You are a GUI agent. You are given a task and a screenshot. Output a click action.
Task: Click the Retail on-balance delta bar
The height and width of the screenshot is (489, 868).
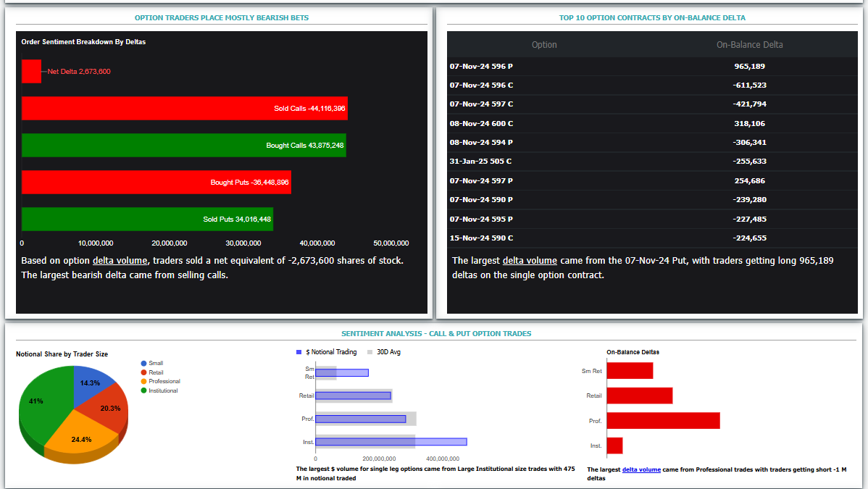(x=639, y=396)
